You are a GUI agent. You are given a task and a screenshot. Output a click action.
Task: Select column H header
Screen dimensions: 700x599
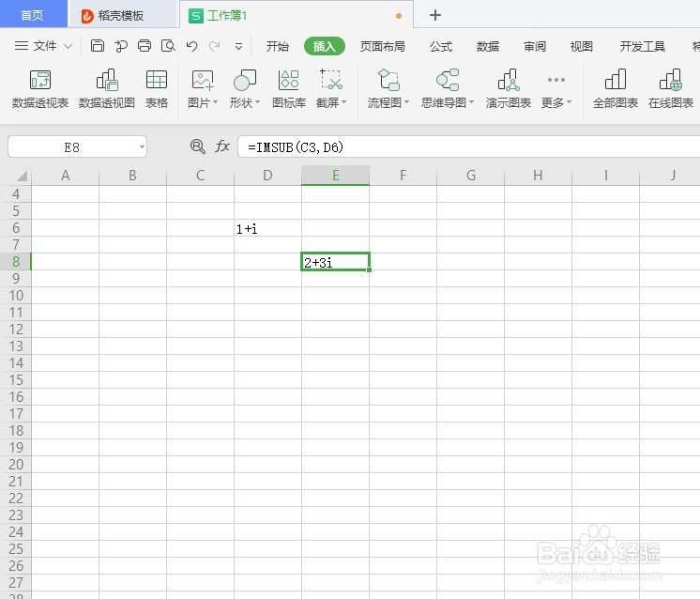(538, 176)
